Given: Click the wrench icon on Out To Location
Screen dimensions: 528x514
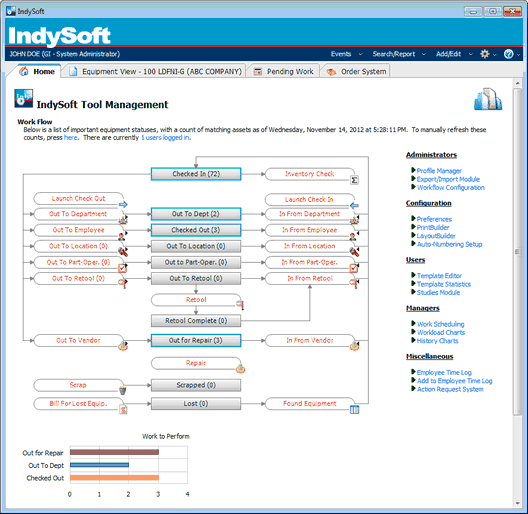Looking at the screenshot, I should [123, 252].
